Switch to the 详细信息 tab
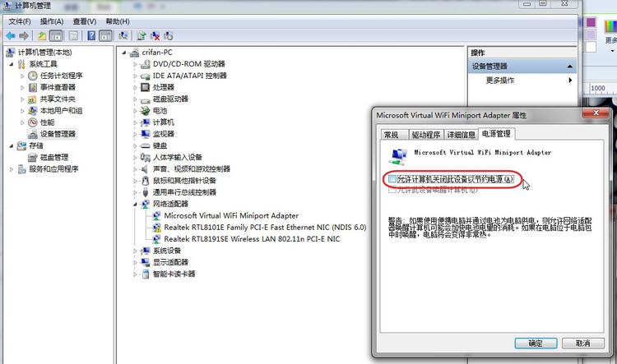617x364 pixels. point(461,135)
